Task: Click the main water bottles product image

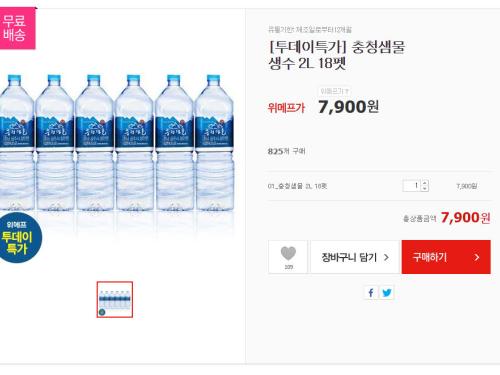Action: pyautogui.click(x=117, y=143)
